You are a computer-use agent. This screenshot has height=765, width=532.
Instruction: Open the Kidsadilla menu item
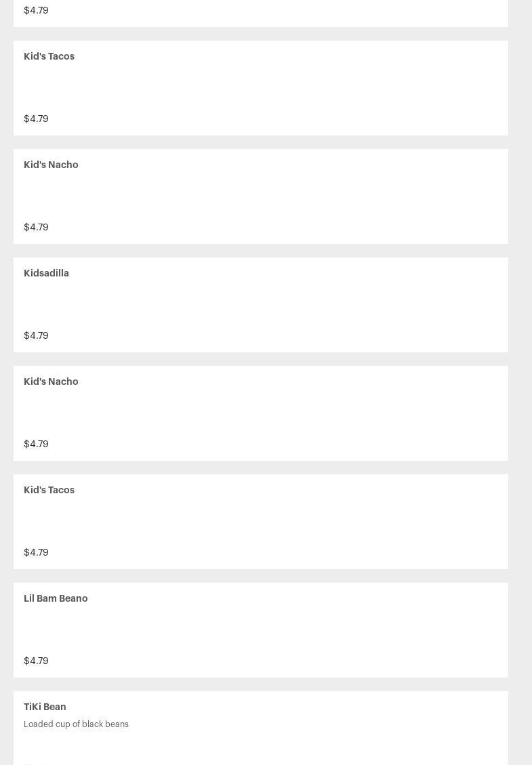click(x=46, y=274)
